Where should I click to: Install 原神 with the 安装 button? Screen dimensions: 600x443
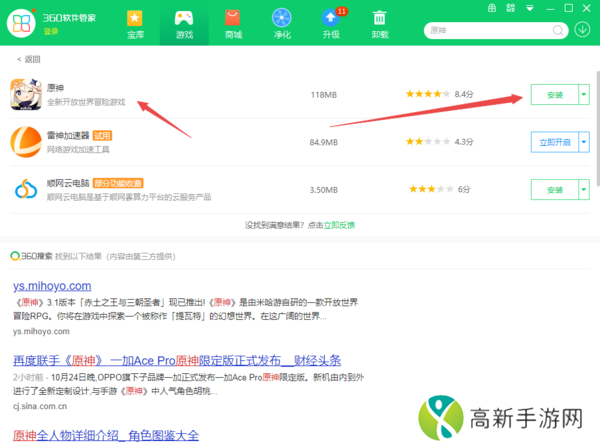pos(554,95)
